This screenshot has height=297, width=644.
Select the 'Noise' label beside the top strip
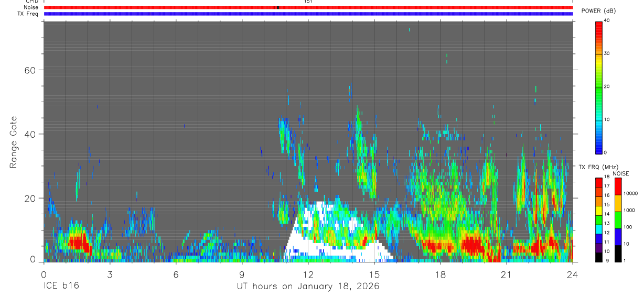31,7
